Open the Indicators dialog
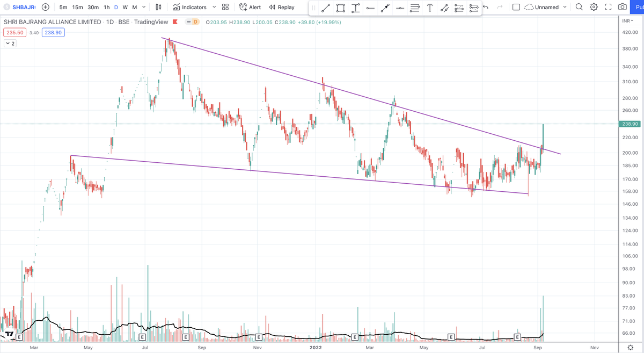Screen dimensions: 644x353 click(x=190, y=7)
